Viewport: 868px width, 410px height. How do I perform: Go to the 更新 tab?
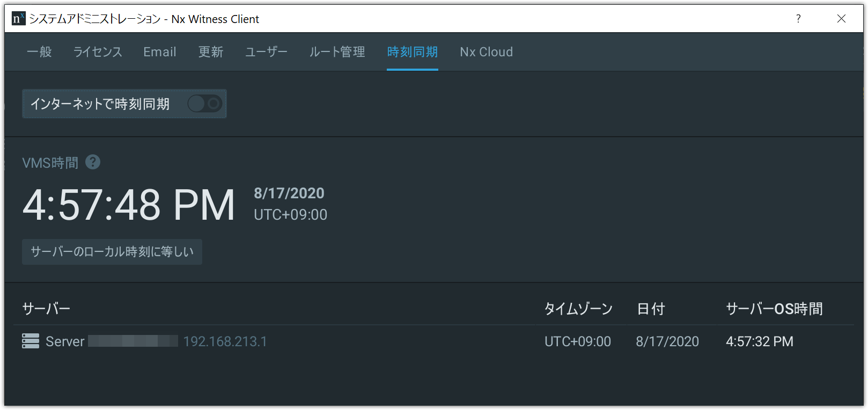point(211,52)
